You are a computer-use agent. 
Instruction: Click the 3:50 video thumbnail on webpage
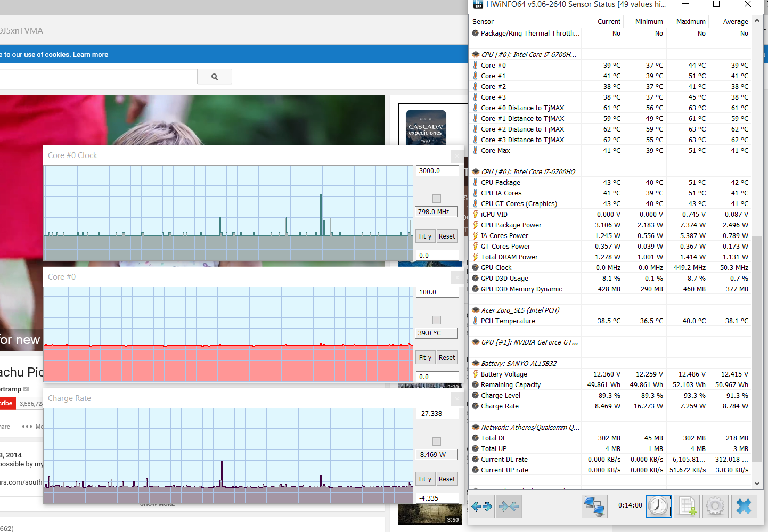430,514
